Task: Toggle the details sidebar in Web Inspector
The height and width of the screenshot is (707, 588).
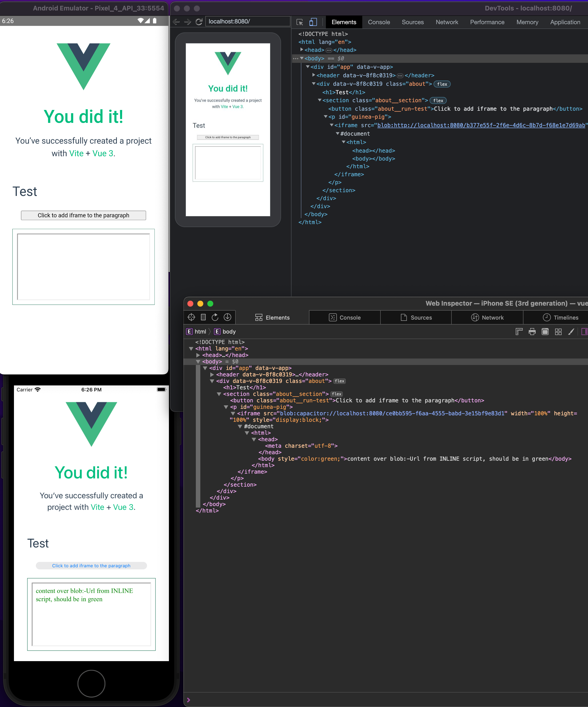Action: 584,332
